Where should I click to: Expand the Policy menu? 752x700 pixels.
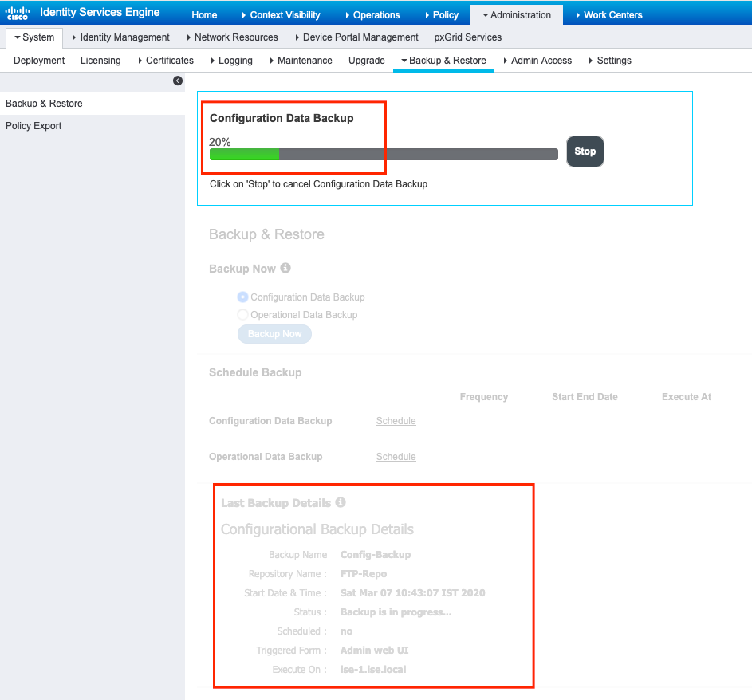[x=442, y=15]
